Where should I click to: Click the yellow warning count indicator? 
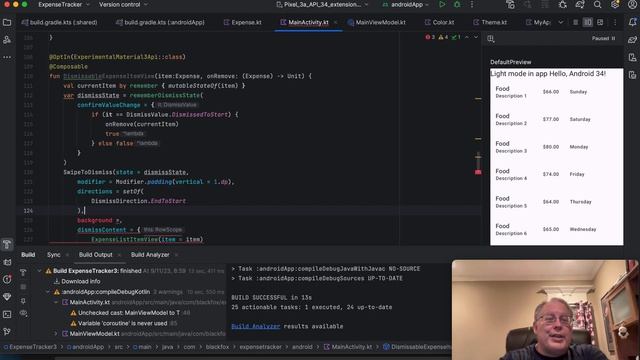[443, 37]
